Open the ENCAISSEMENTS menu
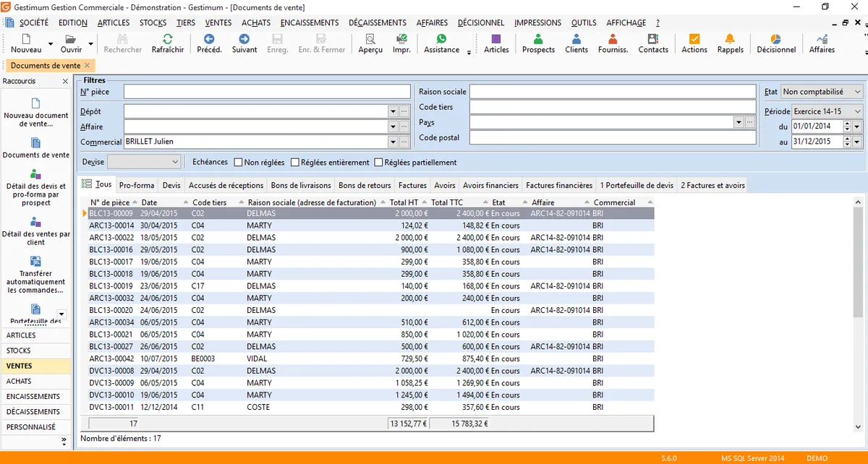Screen dimensions: 868x464 (x=309, y=23)
